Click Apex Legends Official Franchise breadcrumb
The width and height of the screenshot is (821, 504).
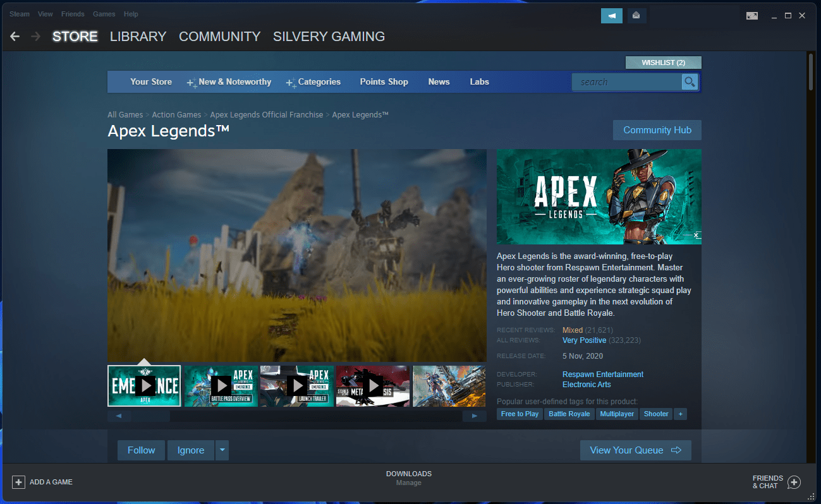(x=267, y=115)
